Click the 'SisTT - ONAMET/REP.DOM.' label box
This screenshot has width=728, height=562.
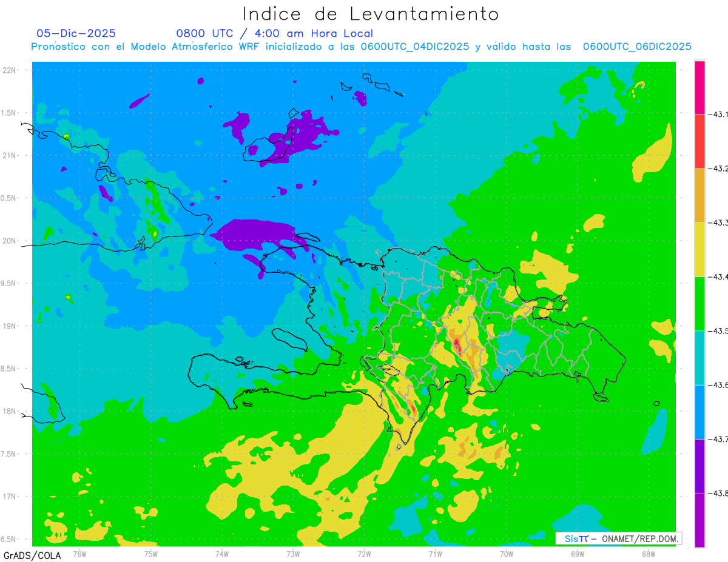click(618, 538)
